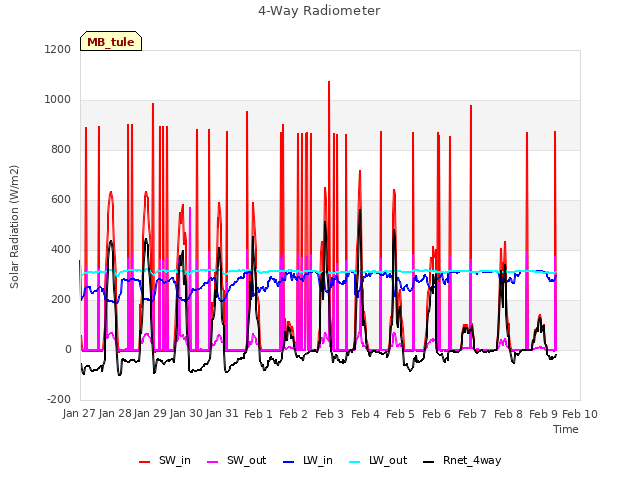Viewport: 640px width, 480px height.
Task: Toggle the Rnet_4way legend entry
Action: [x=462, y=460]
